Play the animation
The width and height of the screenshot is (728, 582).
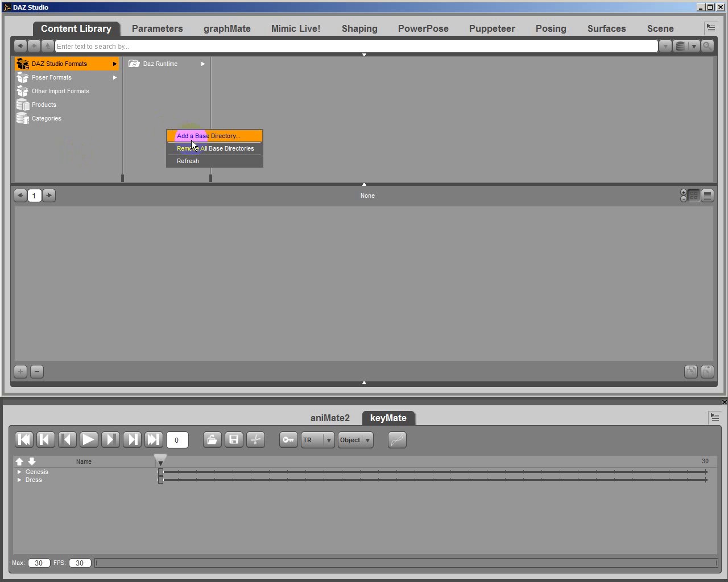pyautogui.click(x=89, y=439)
